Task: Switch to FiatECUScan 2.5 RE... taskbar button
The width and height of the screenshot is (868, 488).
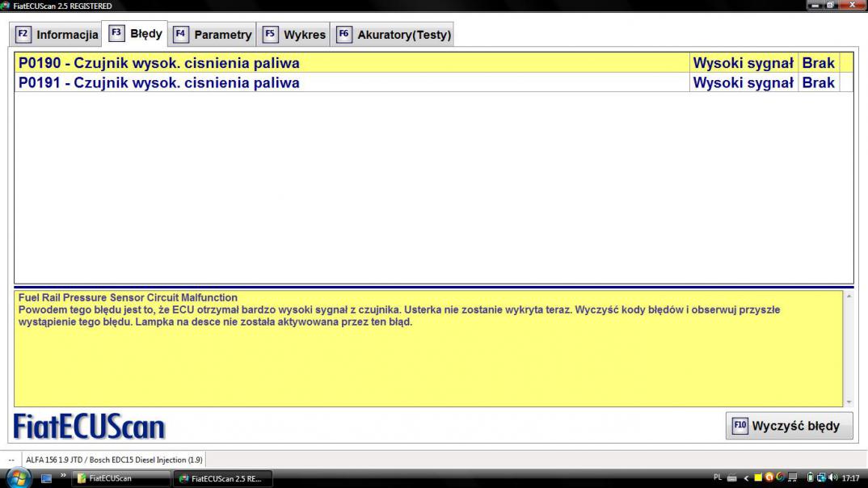Action: (x=222, y=478)
